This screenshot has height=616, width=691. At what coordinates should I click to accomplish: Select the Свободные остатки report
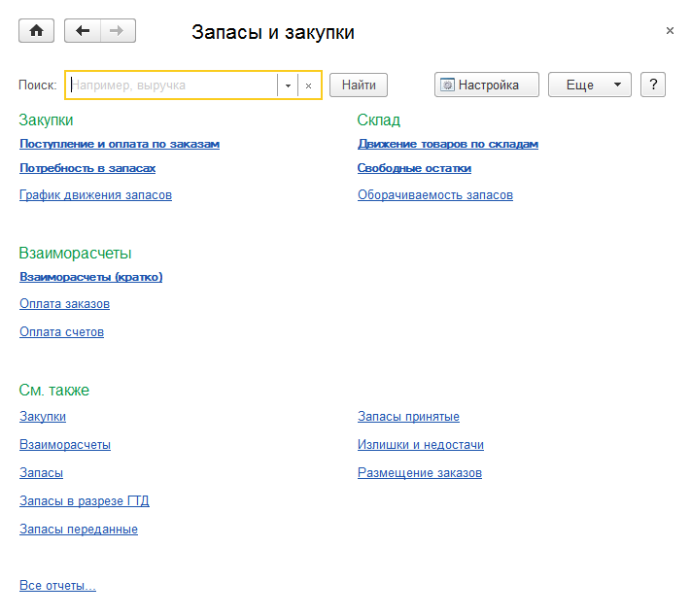click(x=414, y=168)
